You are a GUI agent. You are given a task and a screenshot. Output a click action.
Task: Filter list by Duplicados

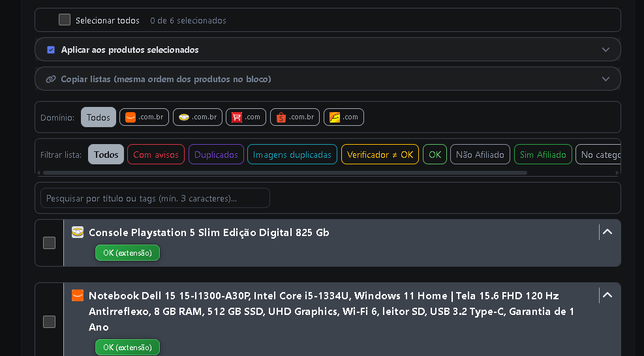(216, 155)
